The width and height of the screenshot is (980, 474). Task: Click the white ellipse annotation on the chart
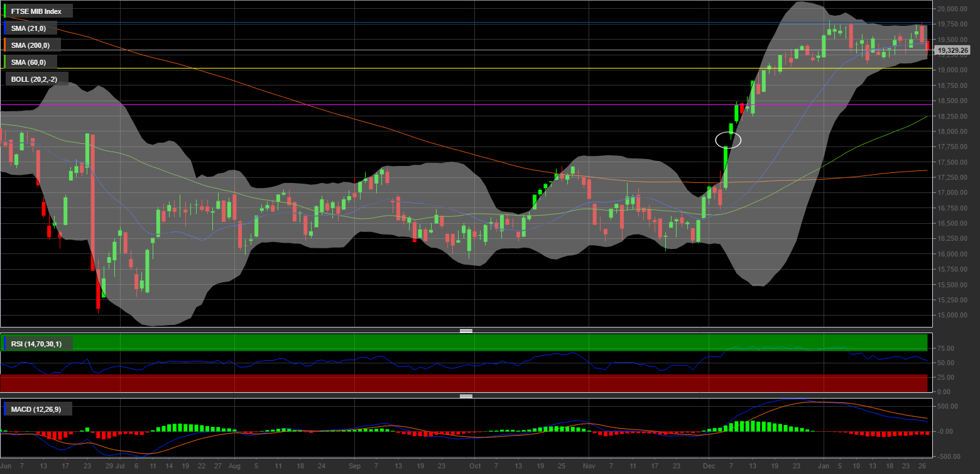pyautogui.click(x=729, y=140)
